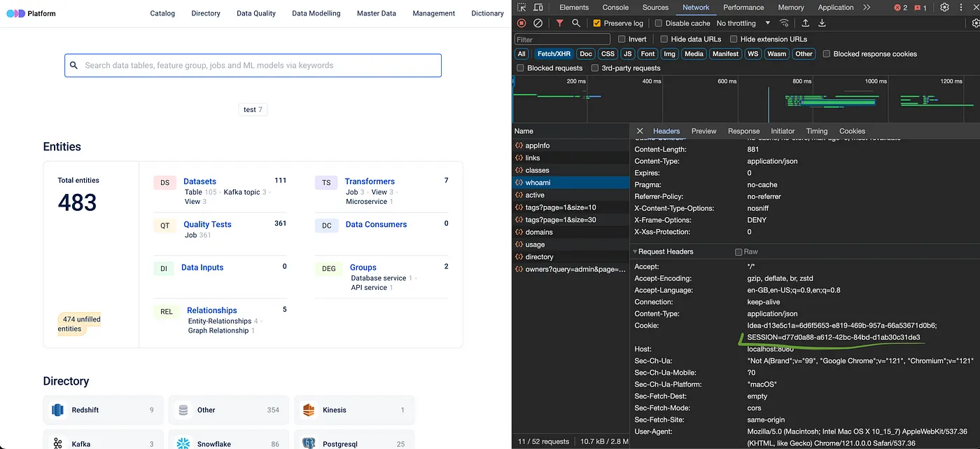Expand more DevTools tabs chevron
980x449 pixels.
tap(867, 8)
